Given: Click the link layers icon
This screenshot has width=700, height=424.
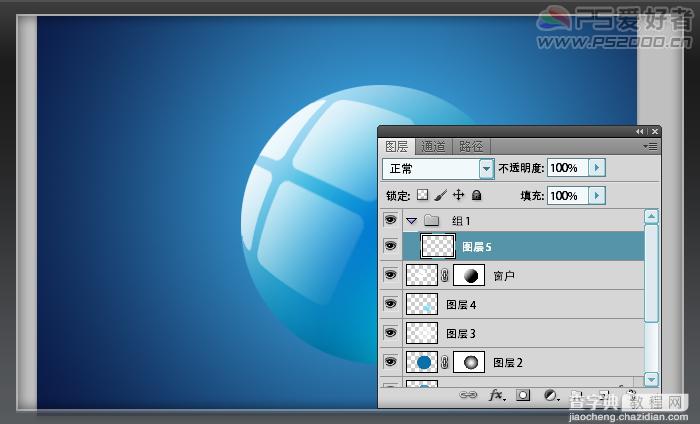Looking at the screenshot, I should (x=468, y=395).
